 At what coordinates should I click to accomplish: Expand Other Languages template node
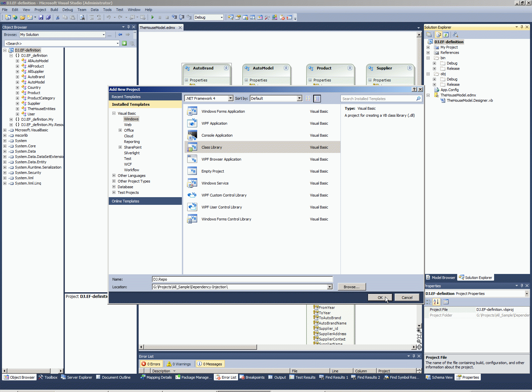click(x=114, y=176)
